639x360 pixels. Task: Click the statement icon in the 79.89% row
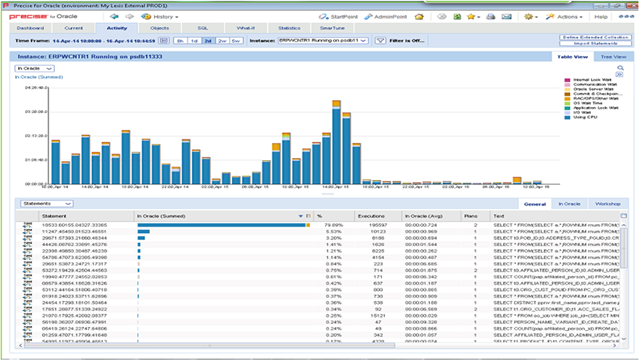pos(27,225)
